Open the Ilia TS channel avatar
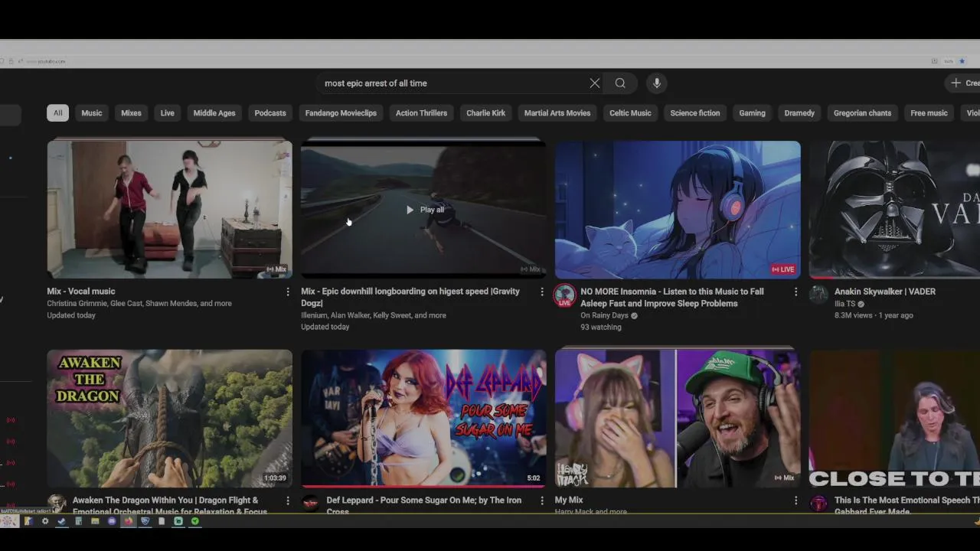This screenshot has width=980, height=551. 818,295
